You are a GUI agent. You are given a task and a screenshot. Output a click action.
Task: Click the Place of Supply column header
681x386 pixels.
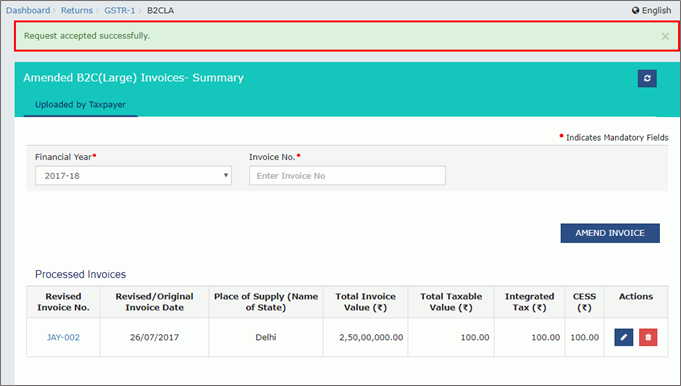[x=266, y=302]
